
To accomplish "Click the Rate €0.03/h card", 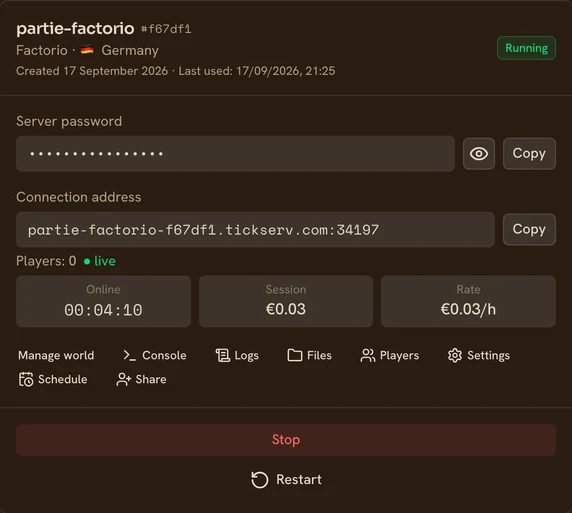I will (x=468, y=301).
